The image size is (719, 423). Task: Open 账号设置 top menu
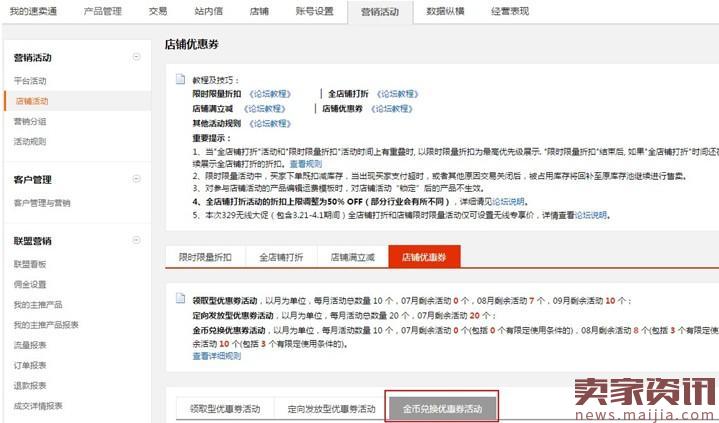(315, 11)
